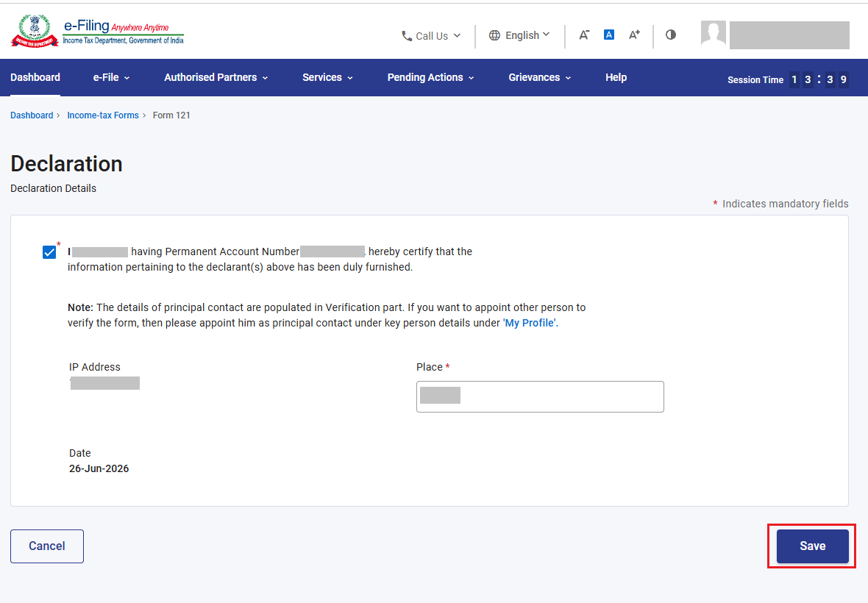Open the Help menu item
The image size is (868, 603).
coord(616,77)
